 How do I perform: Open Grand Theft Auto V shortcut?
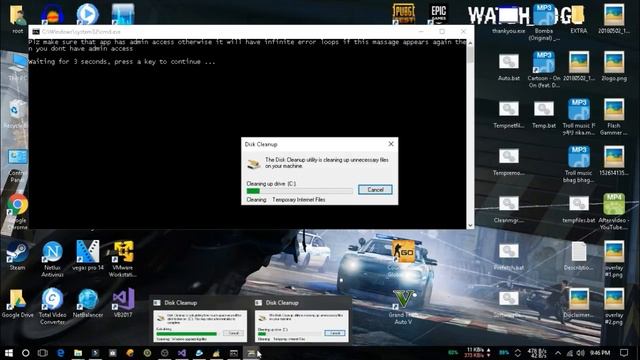click(403, 307)
